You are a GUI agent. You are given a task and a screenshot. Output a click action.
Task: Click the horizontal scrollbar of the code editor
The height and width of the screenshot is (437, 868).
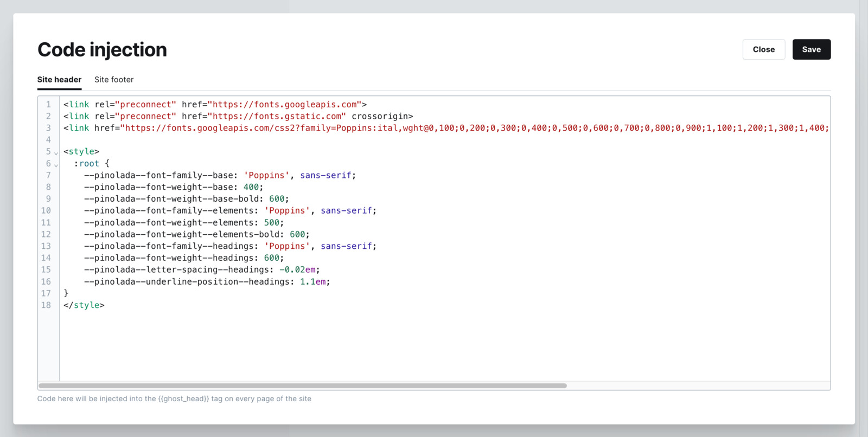coord(302,386)
